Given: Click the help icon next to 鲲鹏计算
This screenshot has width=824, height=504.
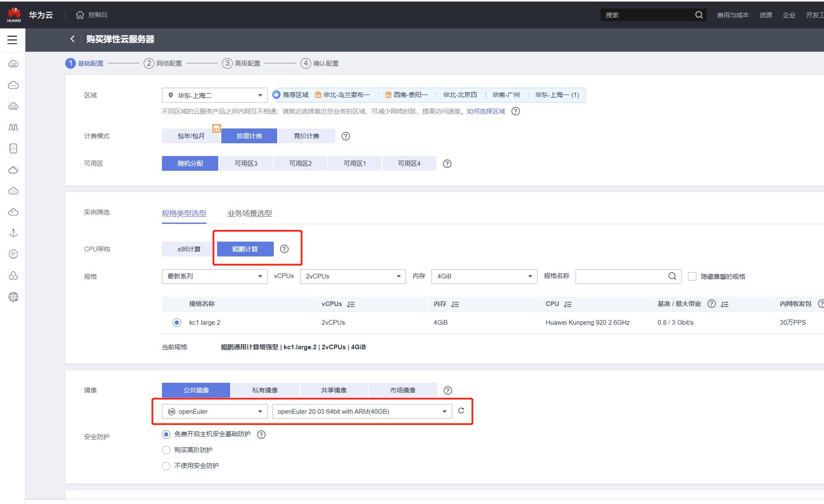Looking at the screenshot, I should coord(284,249).
